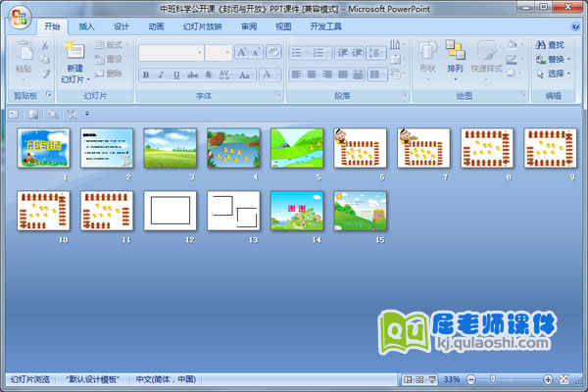
Task: Toggle Underline formatting
Action: click(176, 75)
